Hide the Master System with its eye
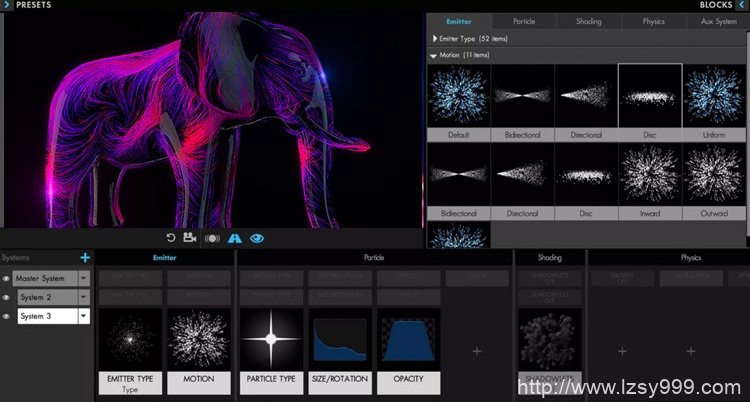 click(x=6, y=279)
